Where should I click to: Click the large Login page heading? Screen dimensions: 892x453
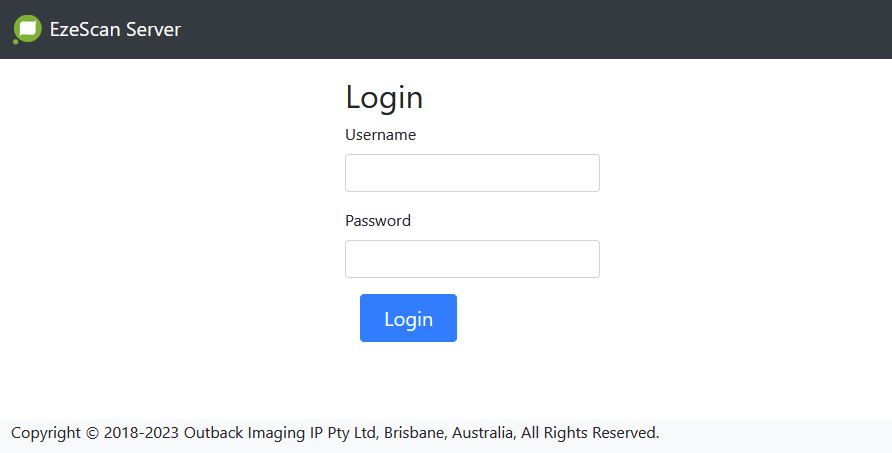[x=384, y=97]
